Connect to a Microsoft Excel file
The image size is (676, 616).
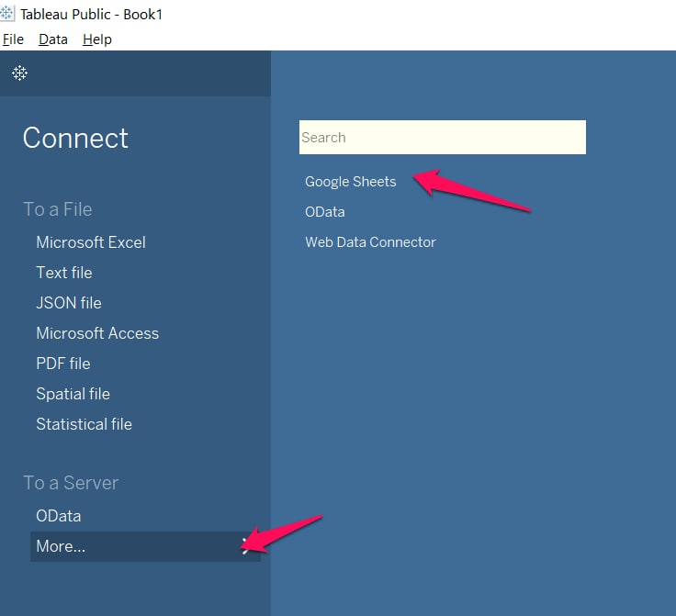coord(91,242)
